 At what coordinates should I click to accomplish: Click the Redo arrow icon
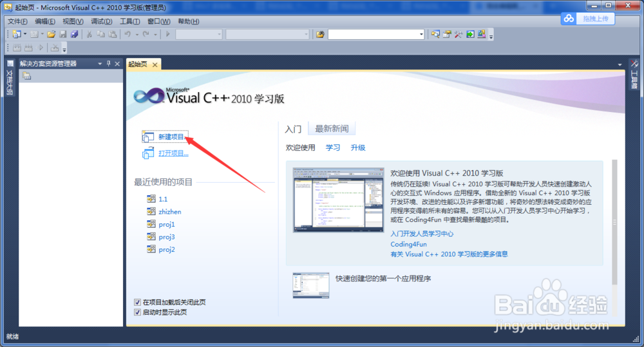(x=146, y=35)
